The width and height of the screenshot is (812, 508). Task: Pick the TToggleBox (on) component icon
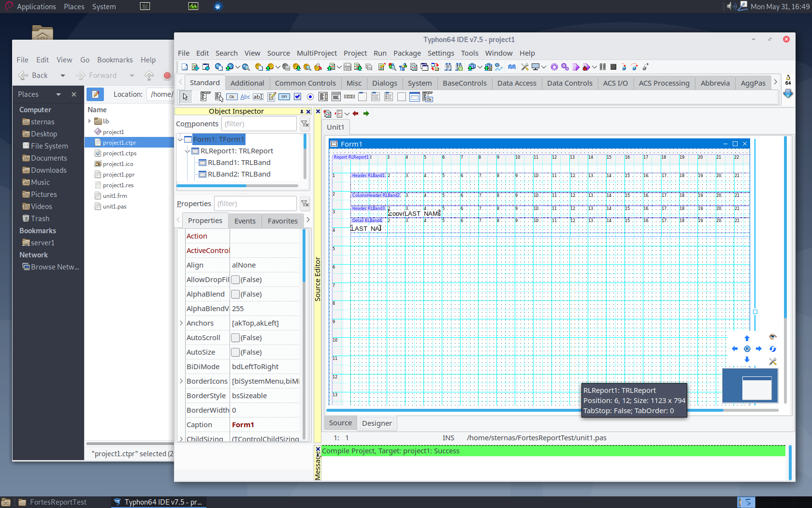click(284, 97)
